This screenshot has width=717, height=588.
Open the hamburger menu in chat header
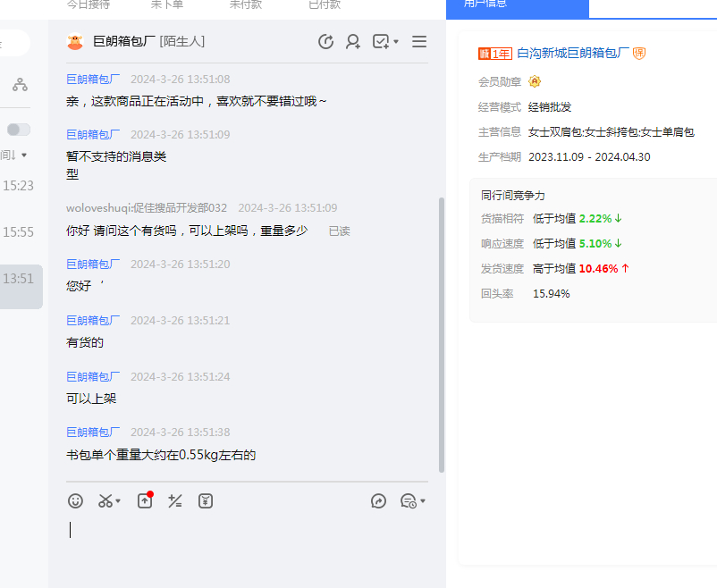pos(419,42)
